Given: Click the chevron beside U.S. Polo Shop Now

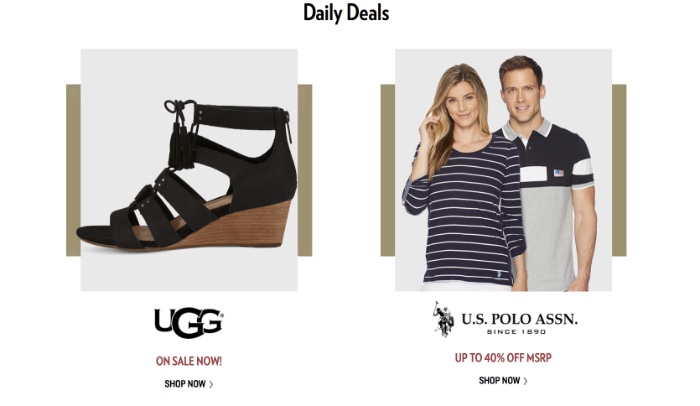Looking at the screenshot, I should (x=525, y=381).
